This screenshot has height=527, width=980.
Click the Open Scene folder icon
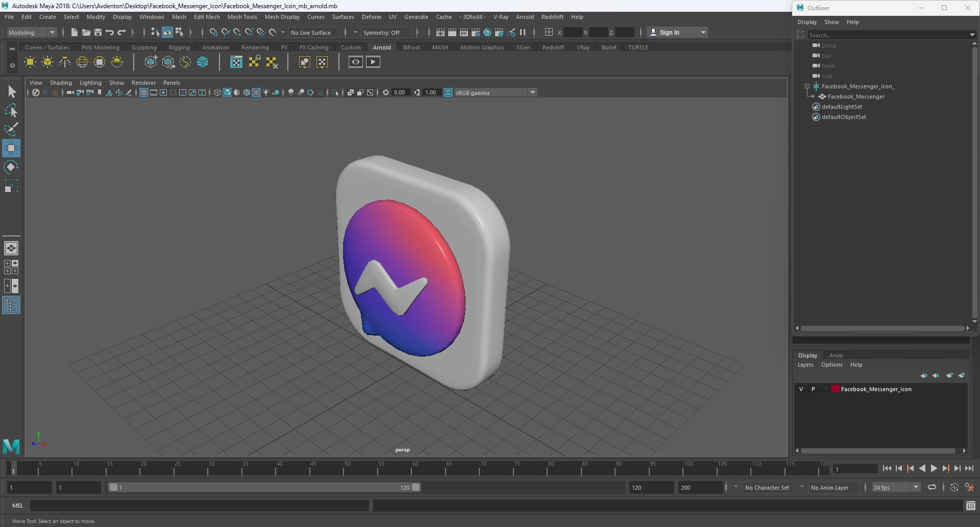pos(86,32)
